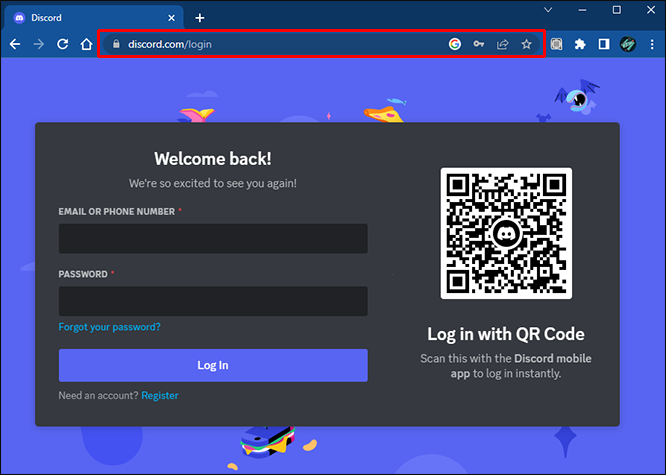This screenshot has height=475, width=666.
Task: Go forward to the next page
Action: [x=39, y=44]
